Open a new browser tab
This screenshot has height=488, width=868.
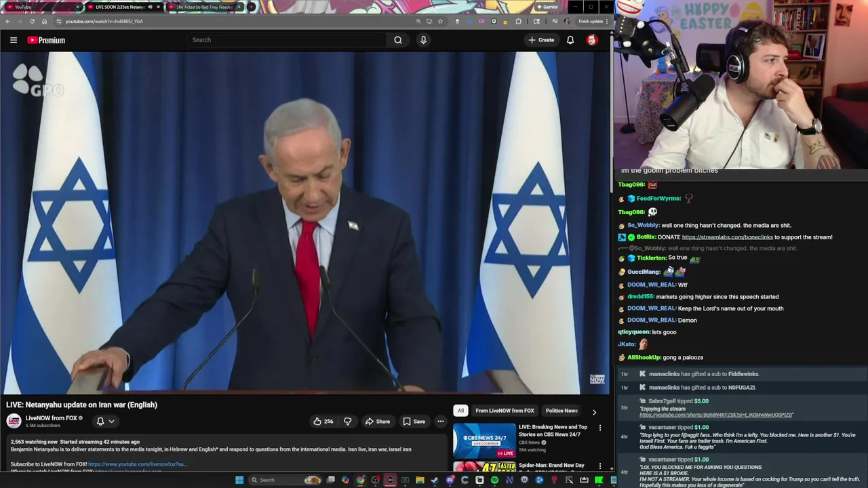pyautogui.click(x=251, y=7)
